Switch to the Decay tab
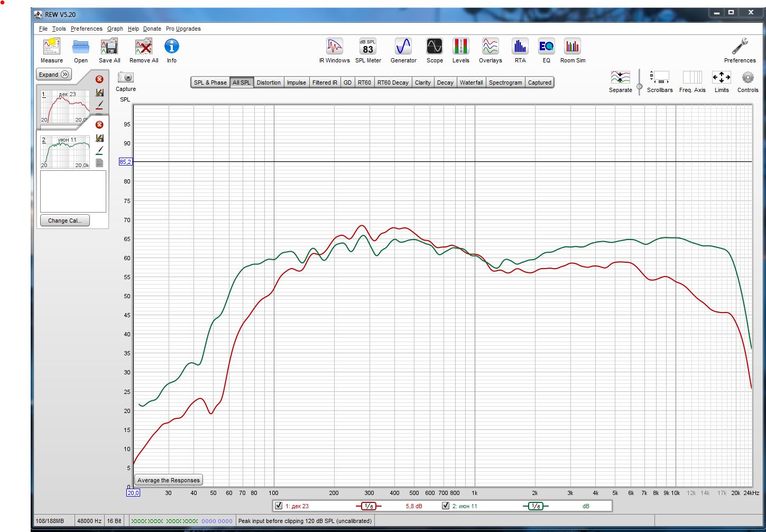 [x=445, y=82]
